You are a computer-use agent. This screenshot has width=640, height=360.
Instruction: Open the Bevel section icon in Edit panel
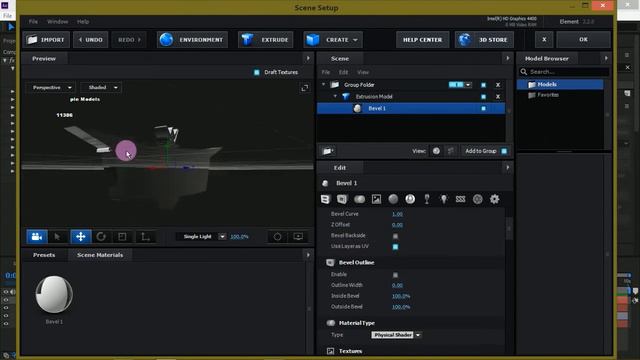click(x=325, y=199)
